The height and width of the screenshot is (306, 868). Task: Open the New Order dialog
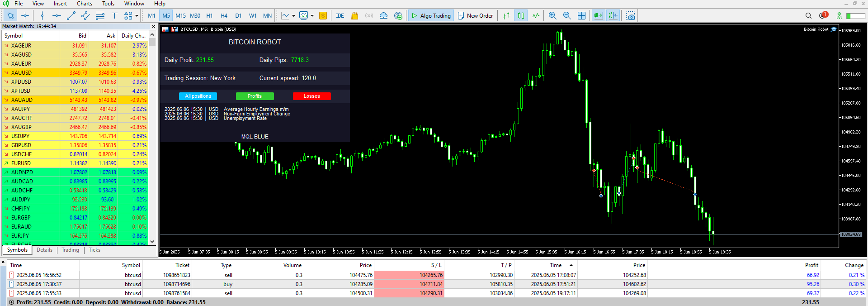point(476,16)
